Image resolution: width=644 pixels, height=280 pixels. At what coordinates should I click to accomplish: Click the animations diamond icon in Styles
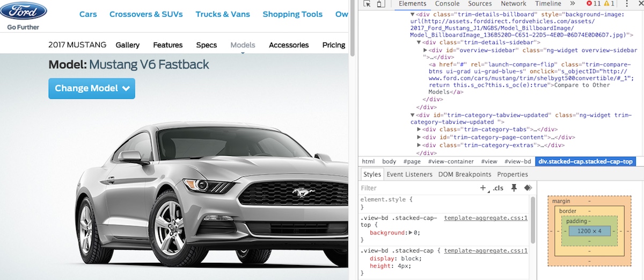528,188
